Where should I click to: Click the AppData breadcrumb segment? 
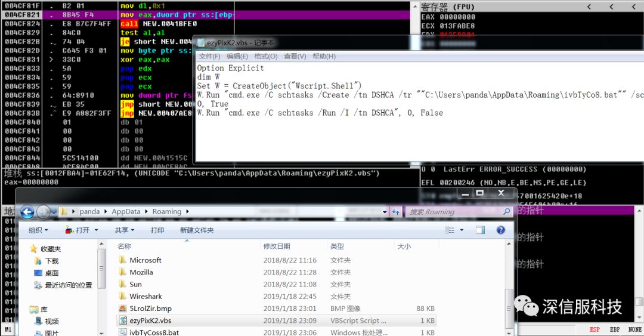click(x=126, y=211)
